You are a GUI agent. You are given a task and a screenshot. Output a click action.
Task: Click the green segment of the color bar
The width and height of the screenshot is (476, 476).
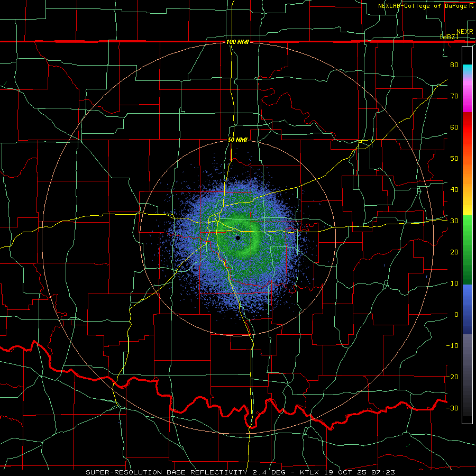(x=467, y=250)
